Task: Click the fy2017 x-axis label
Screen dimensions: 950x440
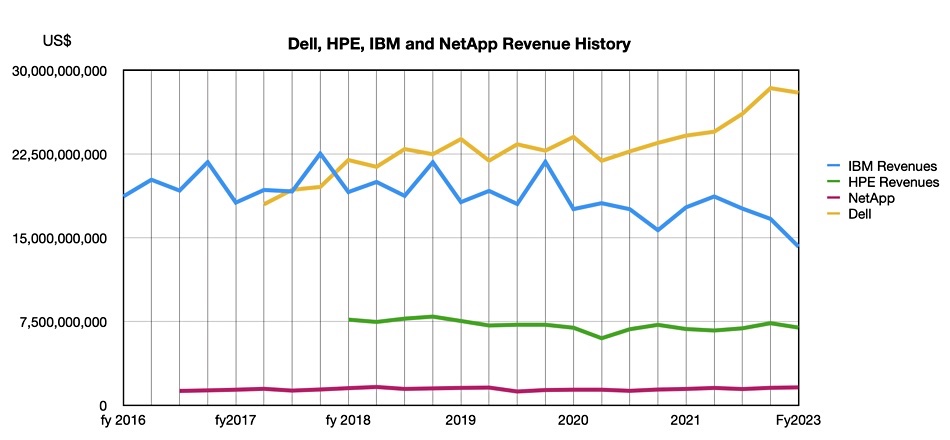Action: [236, 420]
